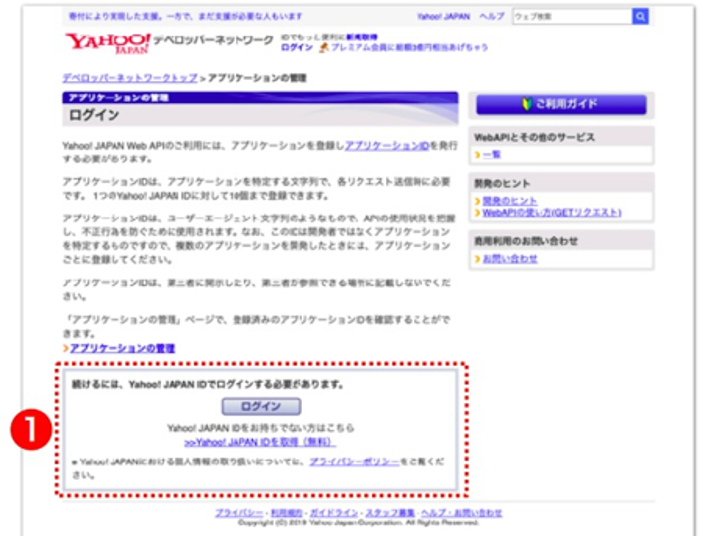The width and height of the screenshot is (706, 537).
Task: Click the top banner donation support message
Action: (186, 17)
